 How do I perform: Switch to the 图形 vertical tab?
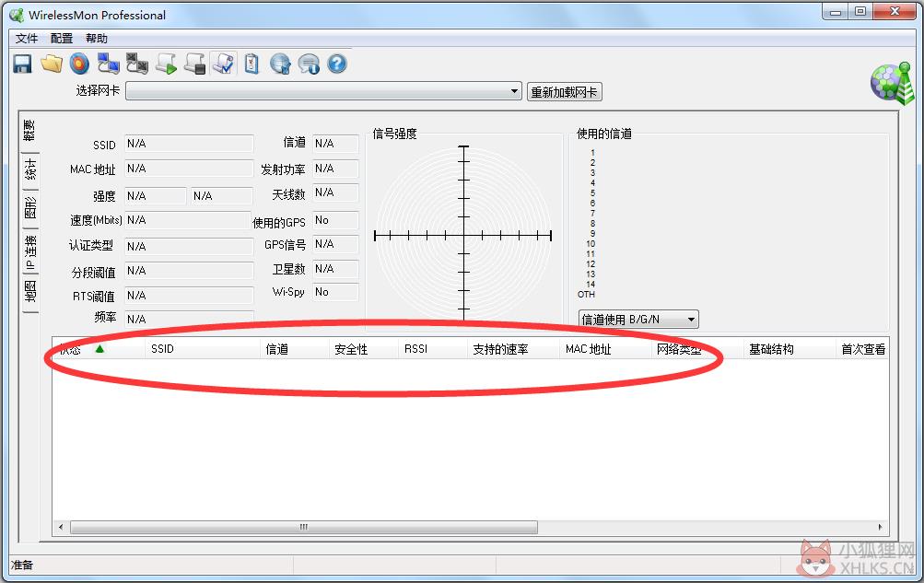click(29, 208)
